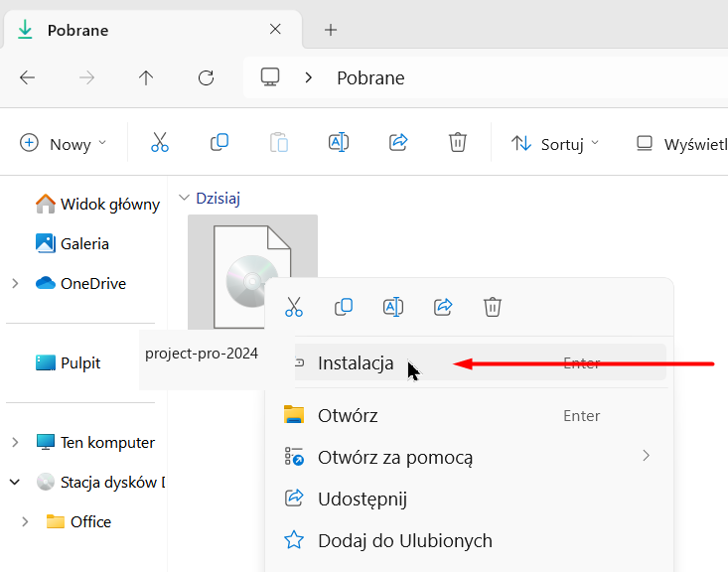Screen dimensions: 728x572
Task: Go back with the left arrow
Action: pyautogui.click(x=28, y=77)
